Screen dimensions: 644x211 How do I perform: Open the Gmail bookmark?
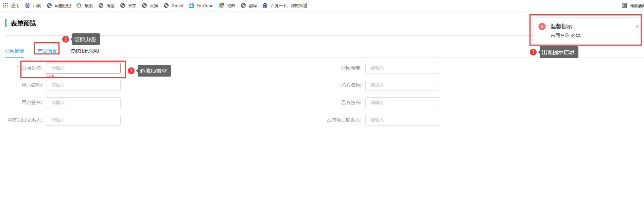173,5
